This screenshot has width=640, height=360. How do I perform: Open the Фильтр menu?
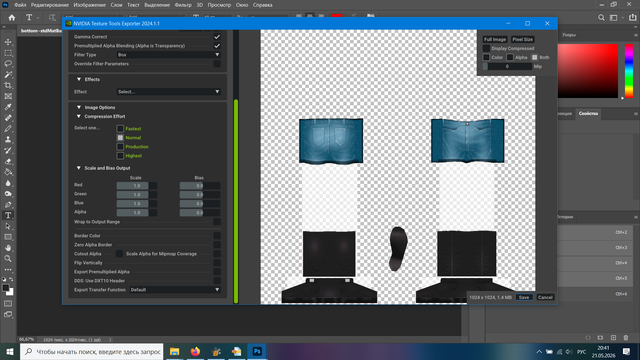click(183, 5)
